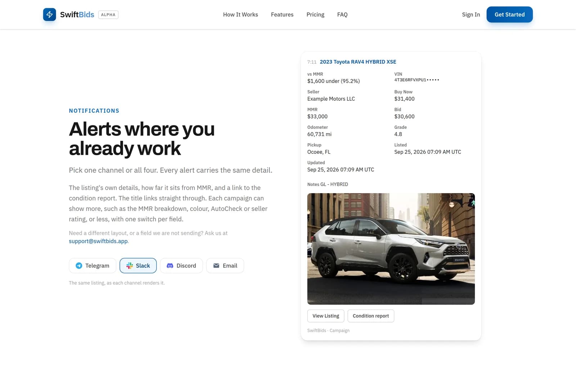
Task: Click the Condition report button
Action: pos(371,316)
